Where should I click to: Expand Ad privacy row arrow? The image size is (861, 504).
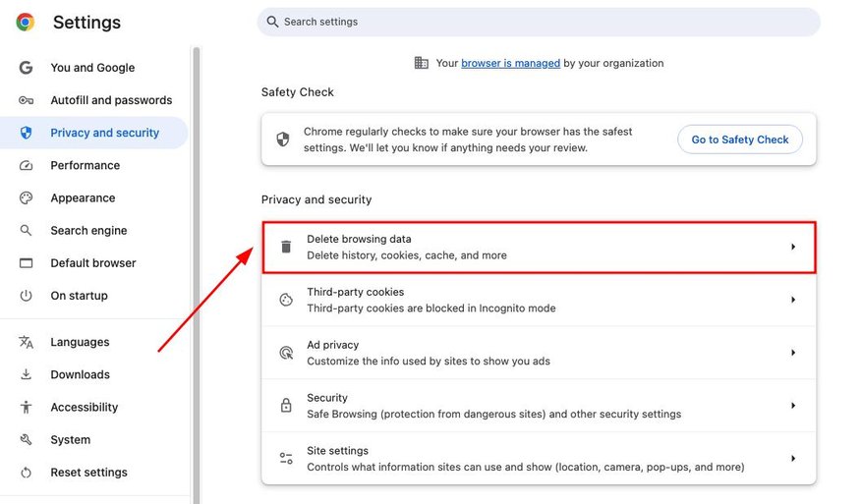(793, 353)
